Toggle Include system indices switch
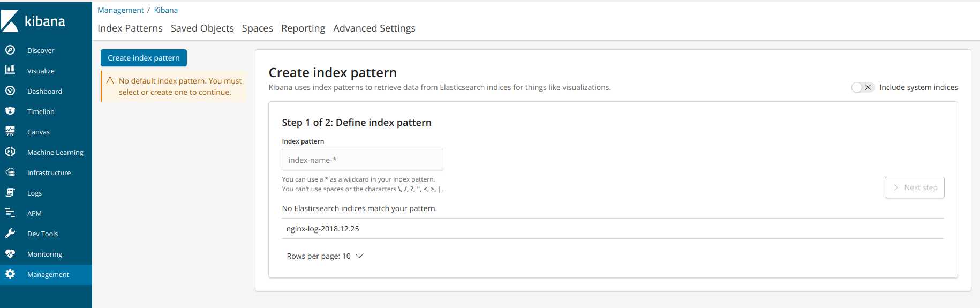Screen dimensions: 980x308 pos(862,87)
